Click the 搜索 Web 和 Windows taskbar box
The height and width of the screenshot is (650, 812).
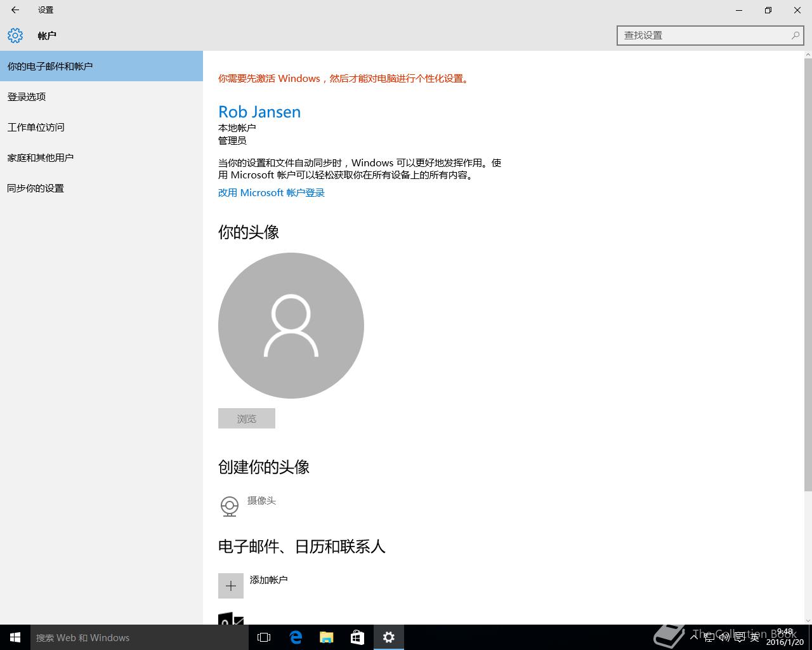click(x=140, y=637)
